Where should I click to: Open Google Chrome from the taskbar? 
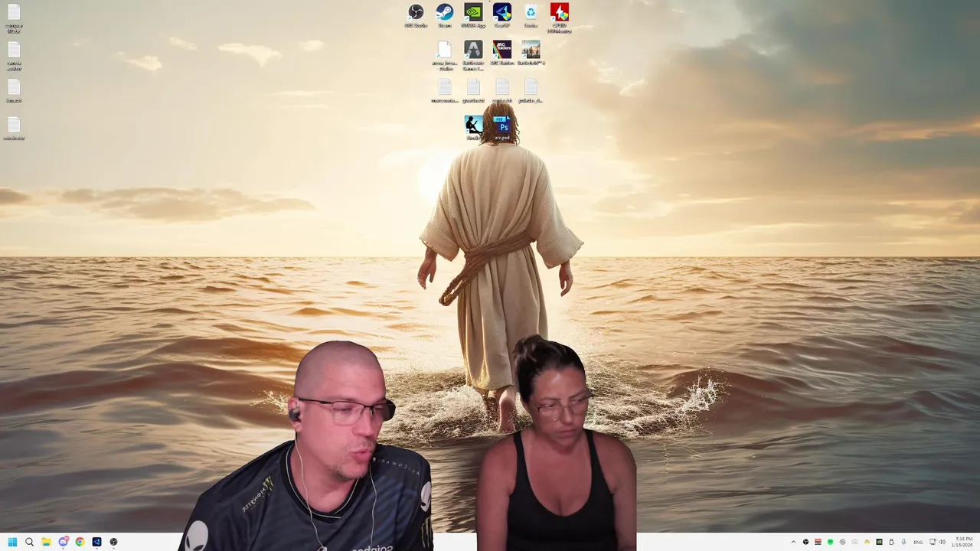[x=80, y=542]
